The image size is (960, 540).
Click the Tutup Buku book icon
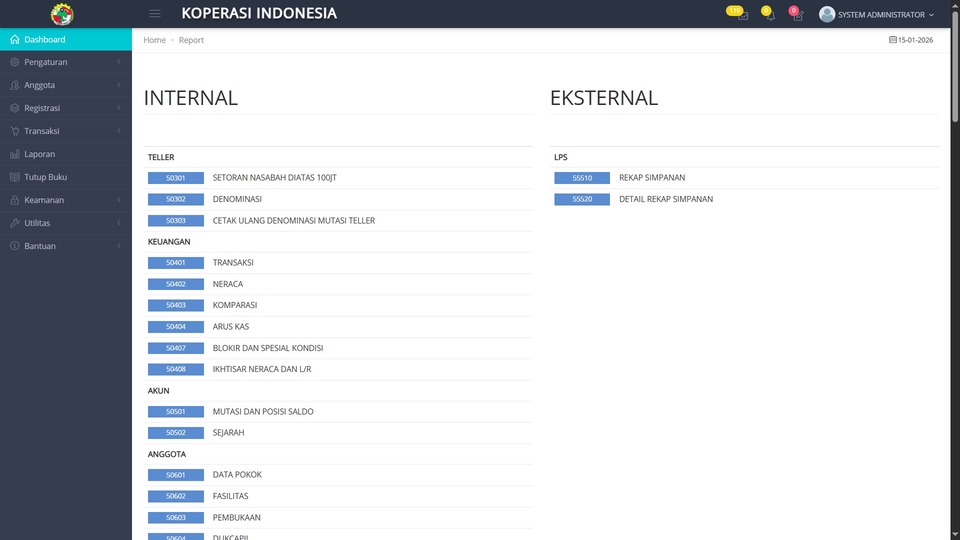pos(15,177)
